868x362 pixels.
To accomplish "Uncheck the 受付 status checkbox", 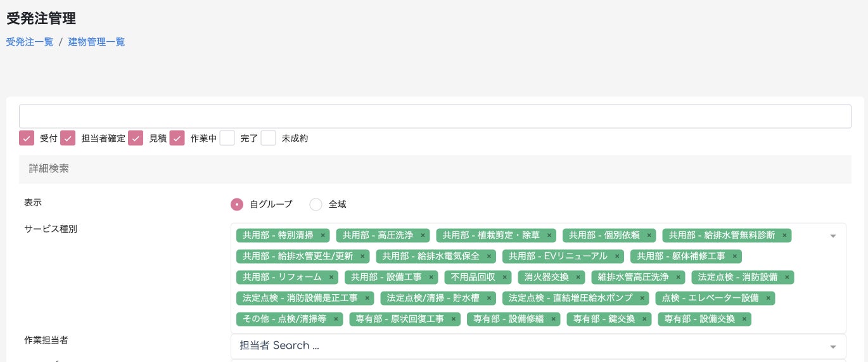I will [x=27, y=138].
